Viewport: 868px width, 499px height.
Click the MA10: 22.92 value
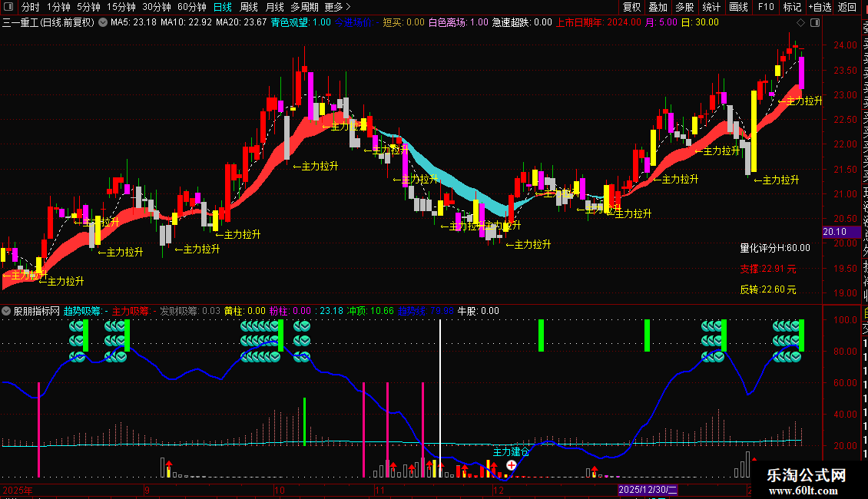(x=186, y=23)
